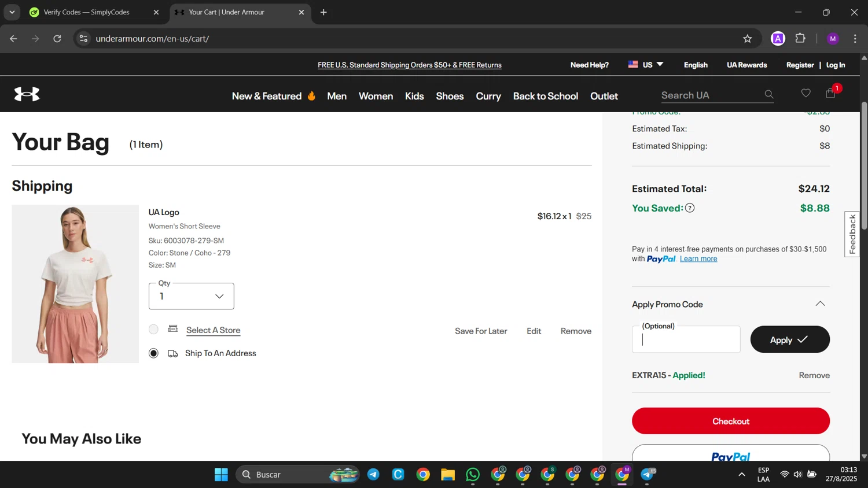The width and height of the screenshot is (868, 488).
Task: Pay with the PayPal button
Action: [x=731, y=453]
